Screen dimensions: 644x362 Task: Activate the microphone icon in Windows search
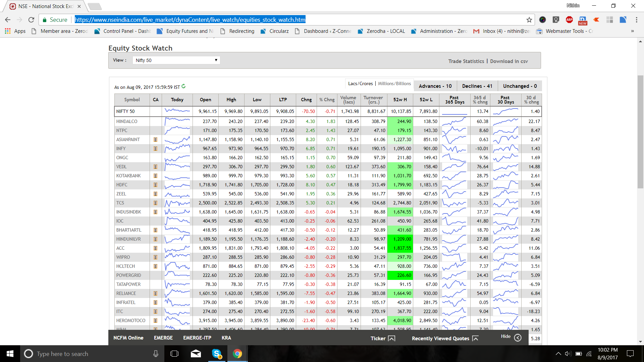point(156,354)
